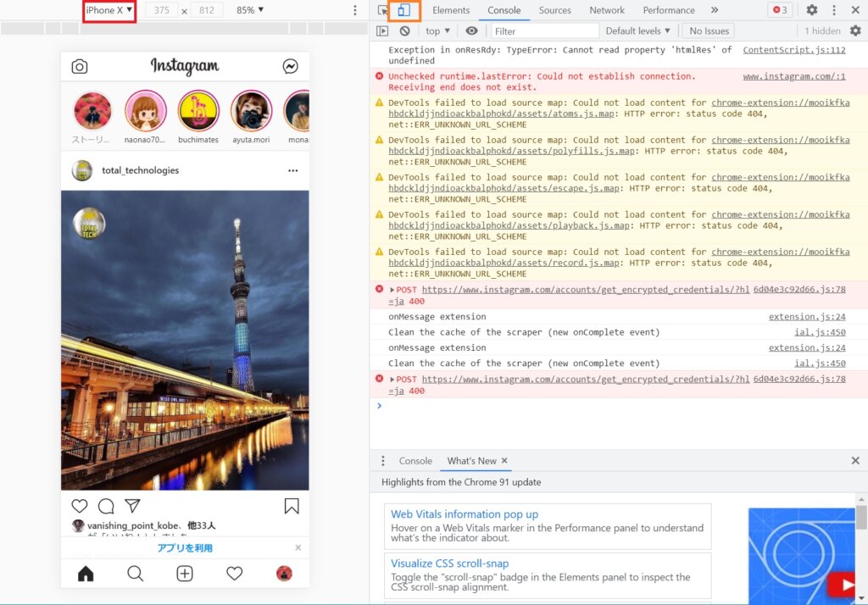Viewport: 868px width, 605px height.
Task: Open the Default levels dropdown
Action: (x=637, y=31)
